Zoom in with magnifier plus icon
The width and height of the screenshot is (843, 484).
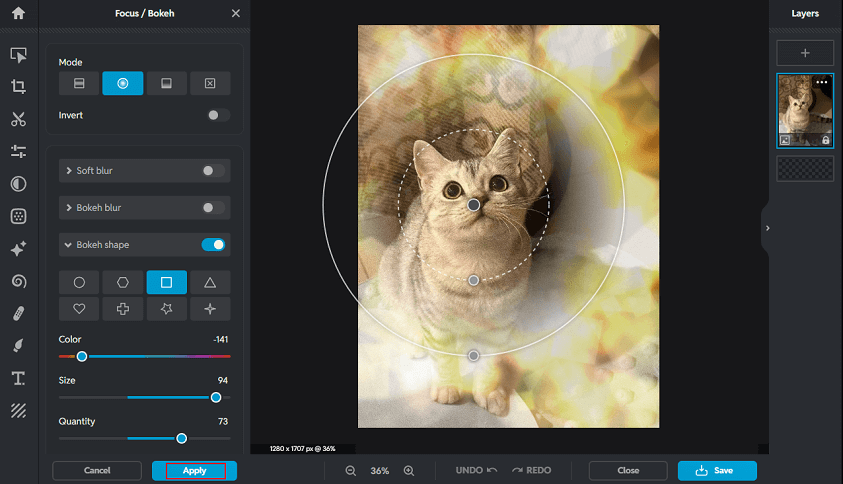[409, 471]
